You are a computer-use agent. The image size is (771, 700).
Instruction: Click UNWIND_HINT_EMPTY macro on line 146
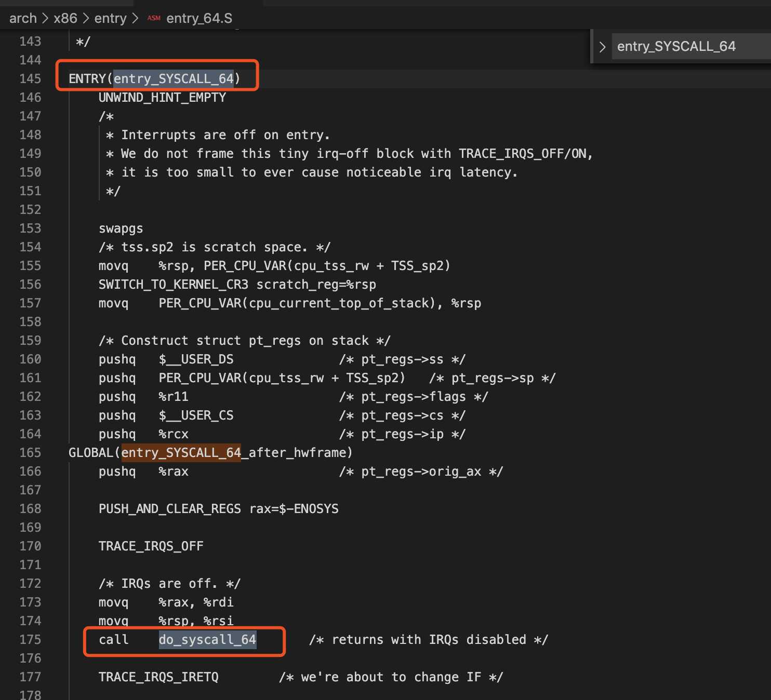pyautogui.click(x=162, y=97)
